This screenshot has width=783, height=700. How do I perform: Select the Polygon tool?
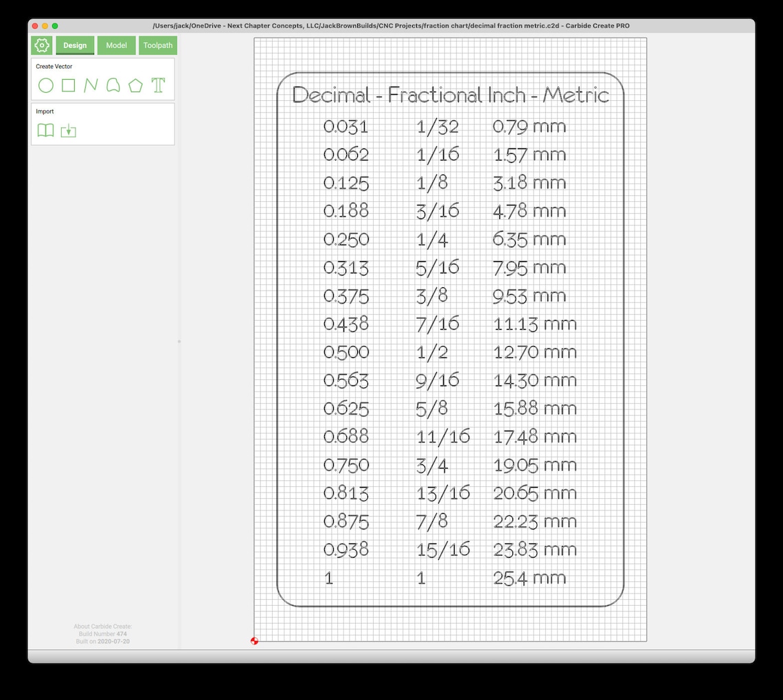pyautogui.click(x=135, y=86)
